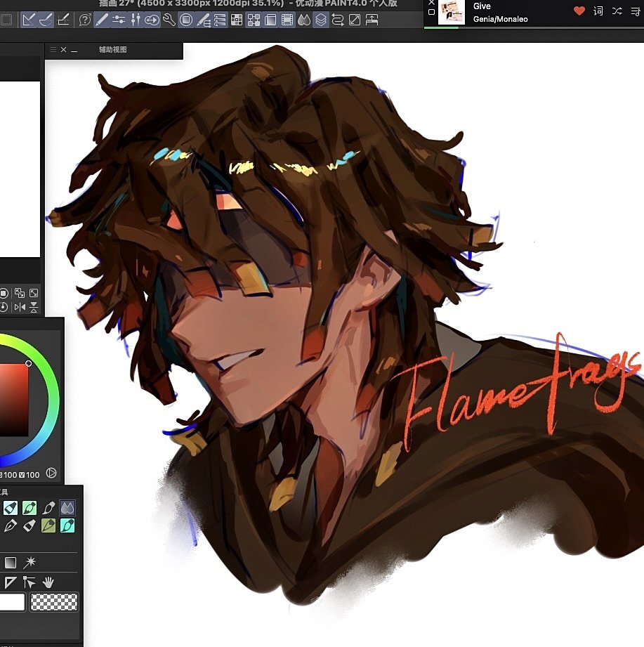Click the circled play arrow below color wheel
The image size is (644, 647).
point(51,473)
